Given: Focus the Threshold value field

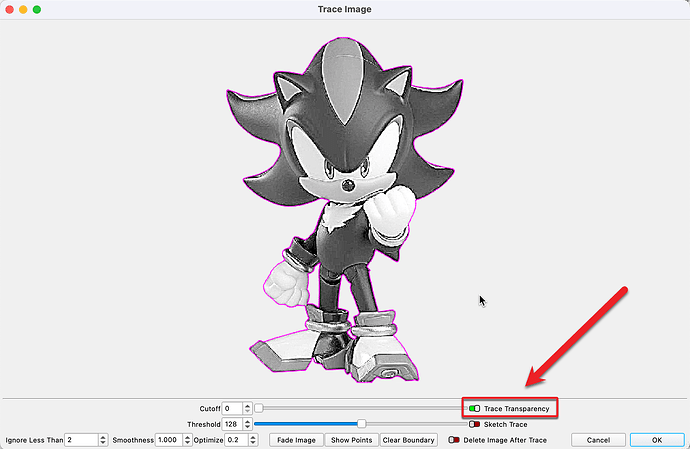Looking at the screenshot, I should coord(232,424).
